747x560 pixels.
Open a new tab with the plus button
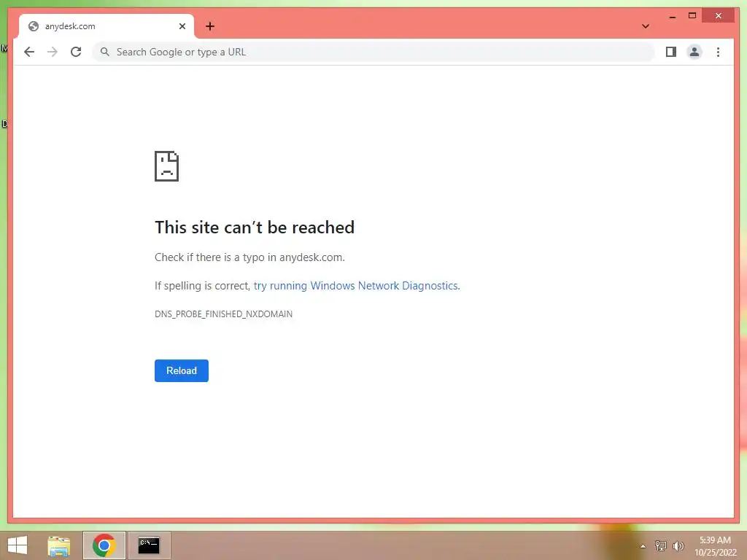[x=210, y=26]
